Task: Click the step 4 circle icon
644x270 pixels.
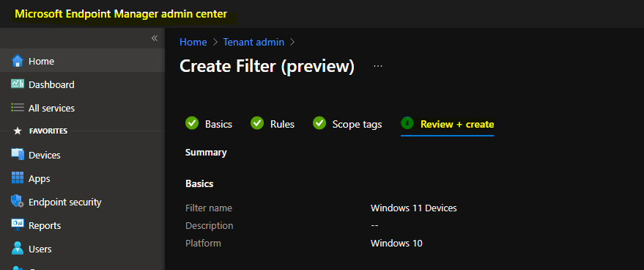Action: 407,123
